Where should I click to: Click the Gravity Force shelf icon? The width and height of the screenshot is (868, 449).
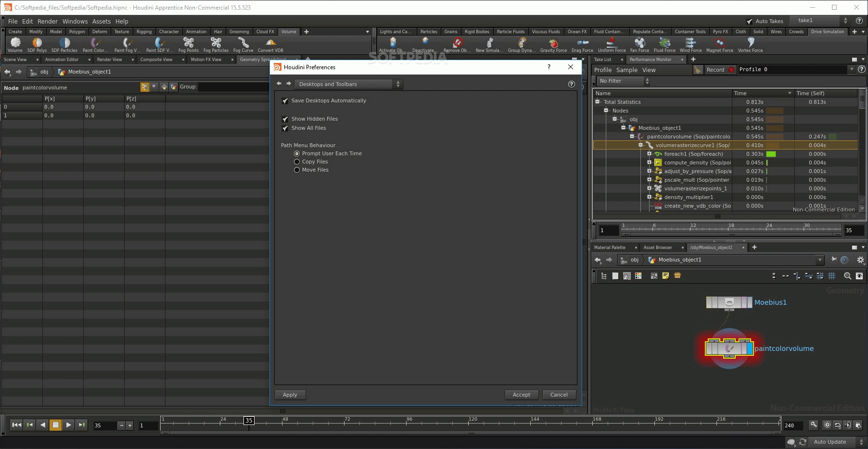pyautogui.click(x=553, y=45)
